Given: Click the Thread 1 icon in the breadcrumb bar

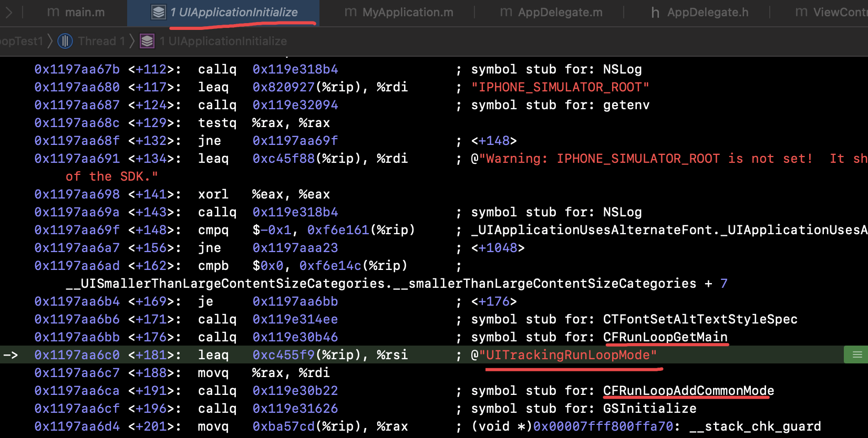Looking at the screenshot, I should point(65,41).
